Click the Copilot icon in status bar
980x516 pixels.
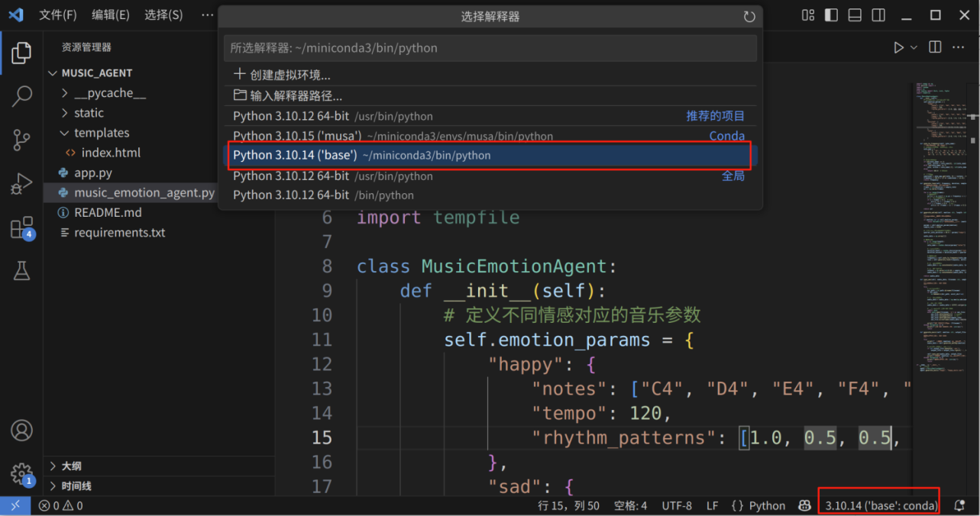point(804,505)
